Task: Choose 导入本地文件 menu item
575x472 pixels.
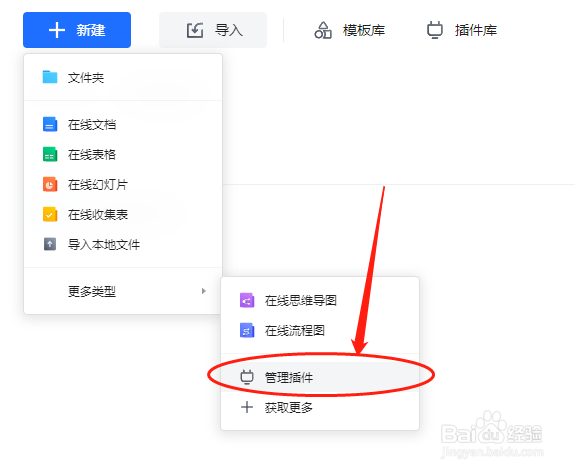Action: click(123, 244)
